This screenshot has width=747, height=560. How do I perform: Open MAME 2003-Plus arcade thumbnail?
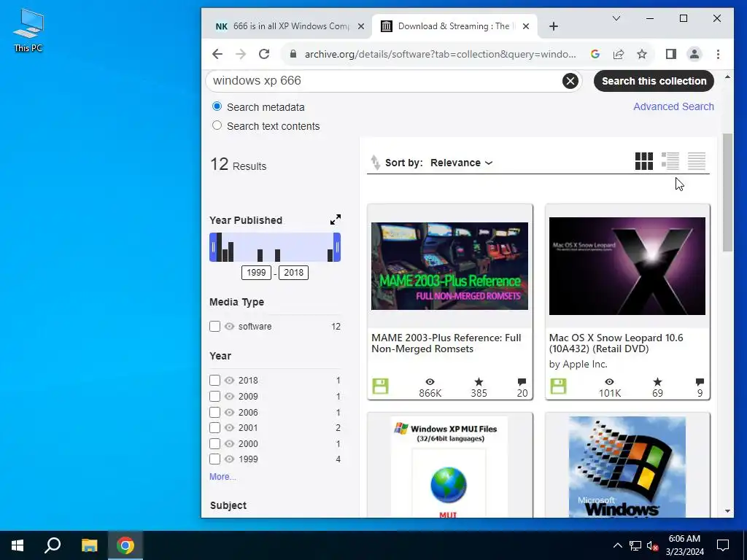click(x=449, y=266)
